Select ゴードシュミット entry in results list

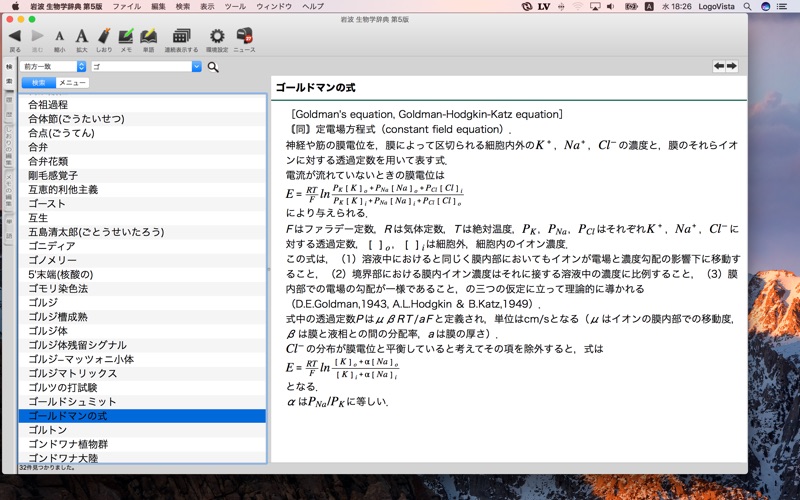66,400
